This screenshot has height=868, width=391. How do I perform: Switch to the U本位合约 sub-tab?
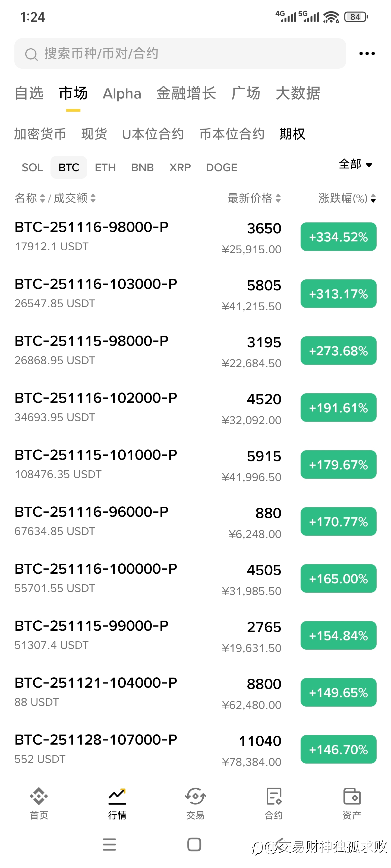click(153, 134)
